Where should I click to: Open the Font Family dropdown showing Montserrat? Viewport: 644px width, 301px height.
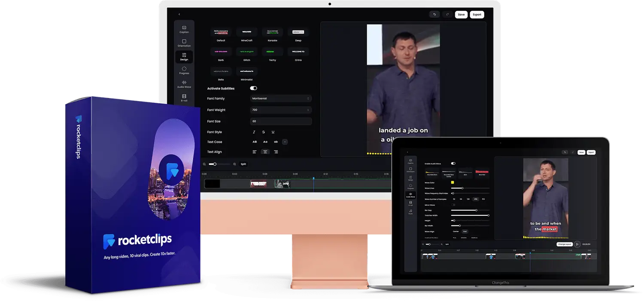(x=281, y=98)
